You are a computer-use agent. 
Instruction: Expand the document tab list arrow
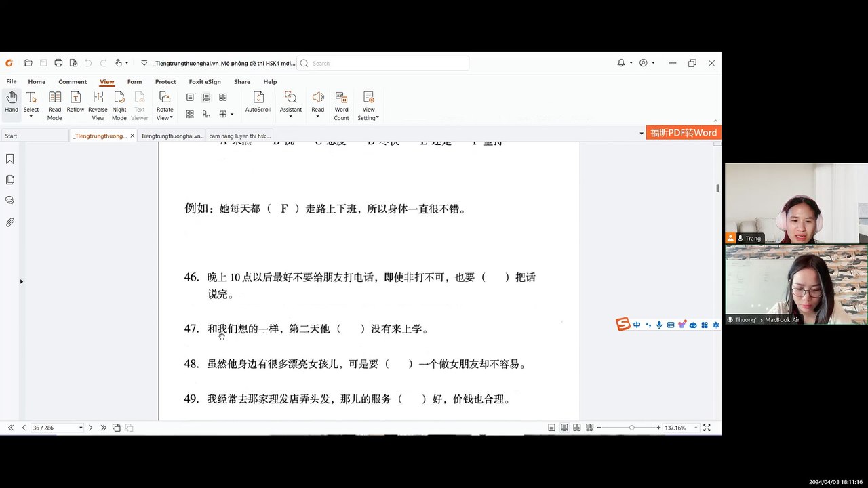pos(642,134)
